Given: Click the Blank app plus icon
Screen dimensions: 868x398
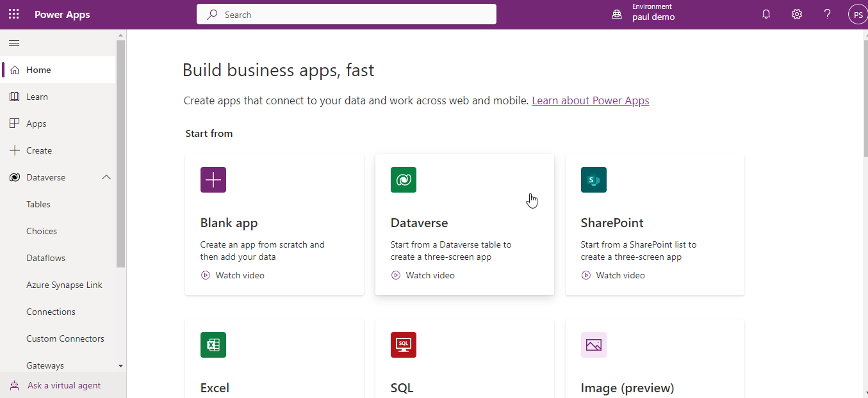Looking at the screenshot, I should tap(213, 180).
